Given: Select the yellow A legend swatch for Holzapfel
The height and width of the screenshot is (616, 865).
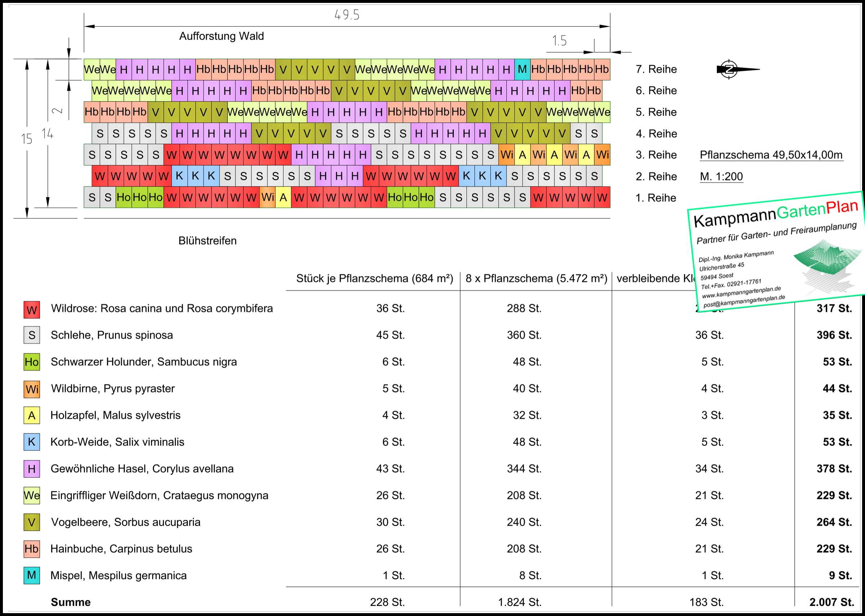Looking at the screenshot, I should tap(32, 415).
